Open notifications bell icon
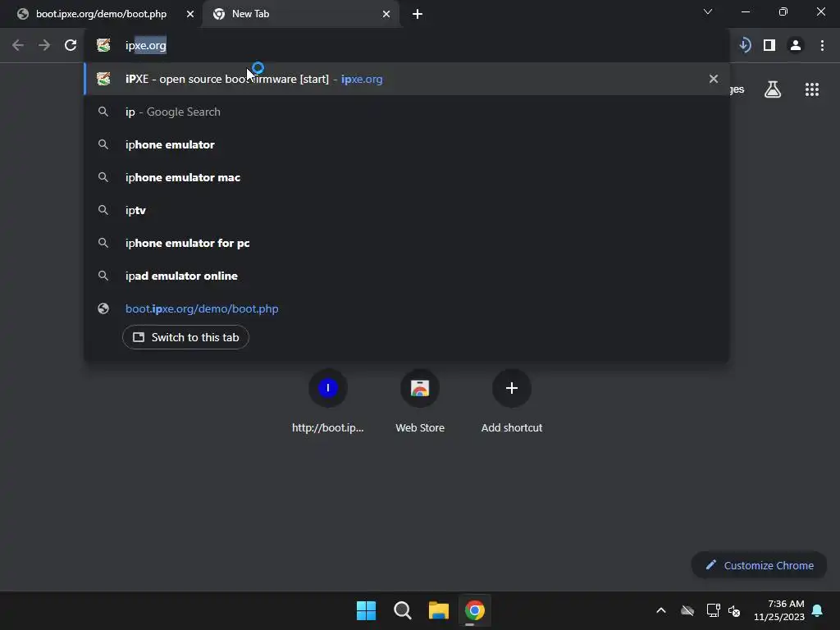 click(x=818, y=610)
